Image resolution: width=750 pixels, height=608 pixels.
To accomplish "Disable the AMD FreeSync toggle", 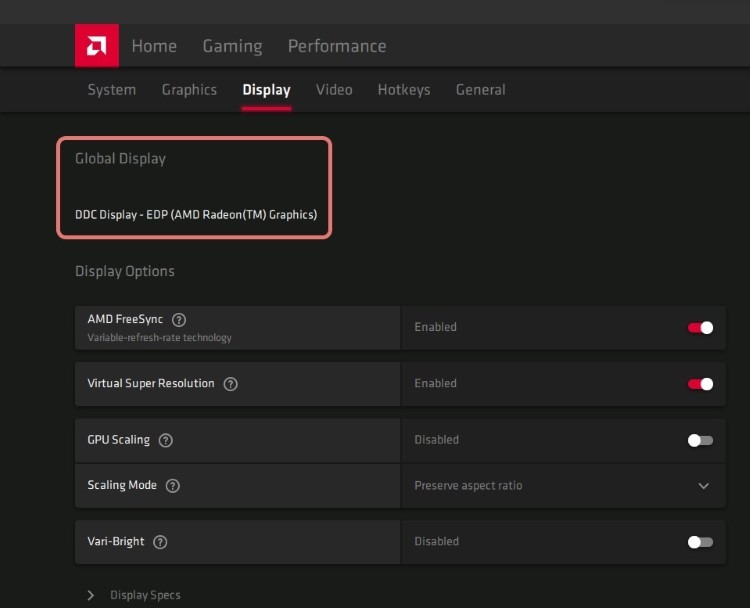I will 700,328.
